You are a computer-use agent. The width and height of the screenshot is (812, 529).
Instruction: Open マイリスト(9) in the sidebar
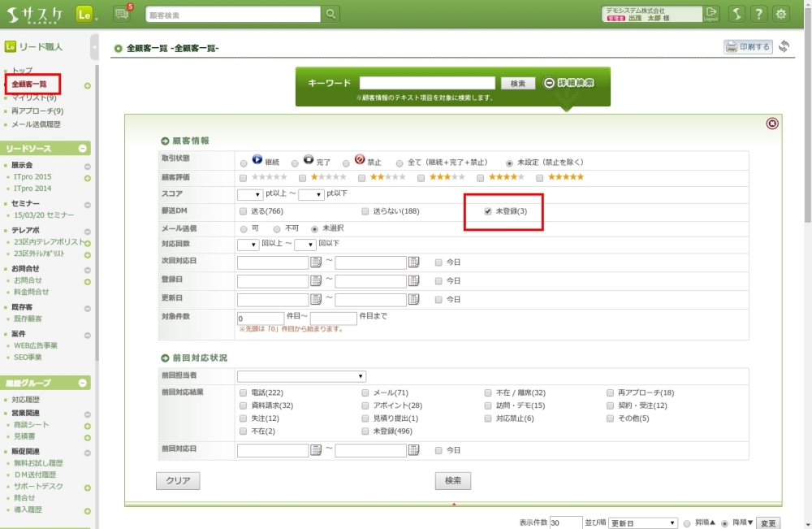34,98
